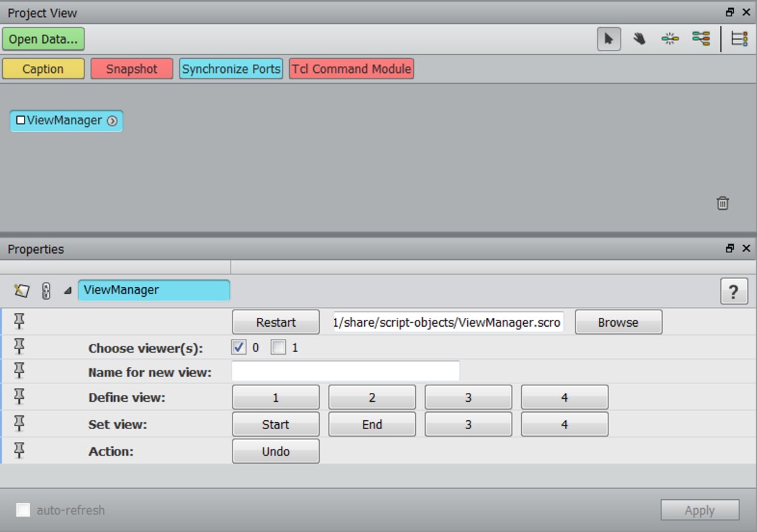Image resolution: width=757 pixels, height=532 pixels.
Task: Click the Open Data... button
Action: point(43,39)
